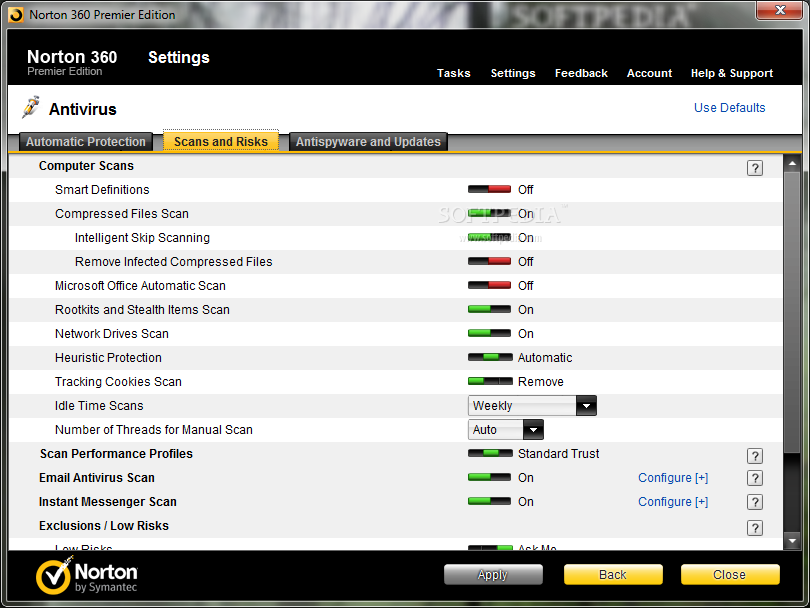
Task: Open Number of Threads Auto dropdown
Action: coord(505,429)
